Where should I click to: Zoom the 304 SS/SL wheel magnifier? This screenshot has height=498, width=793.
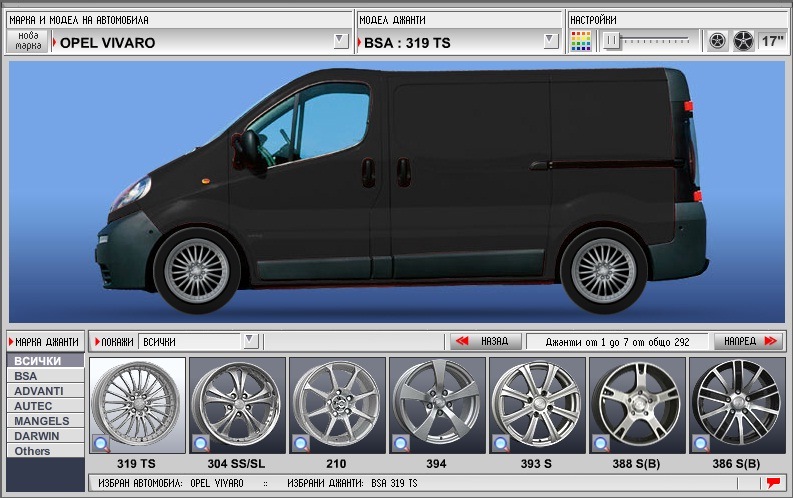tap(201, 443)
